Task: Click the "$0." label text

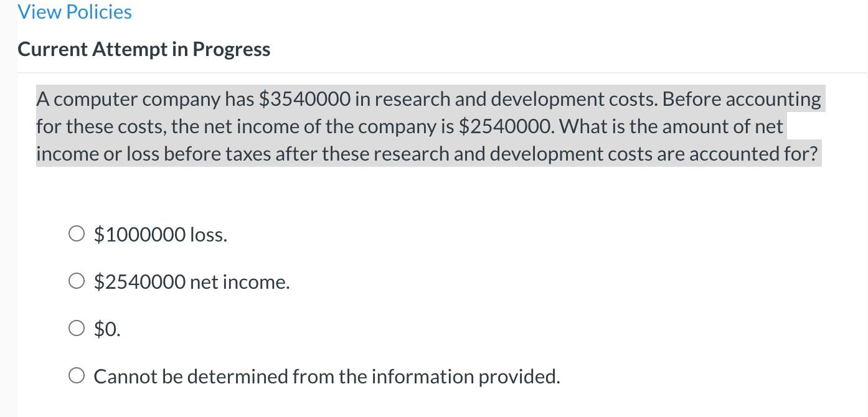Action: (106, 329)
